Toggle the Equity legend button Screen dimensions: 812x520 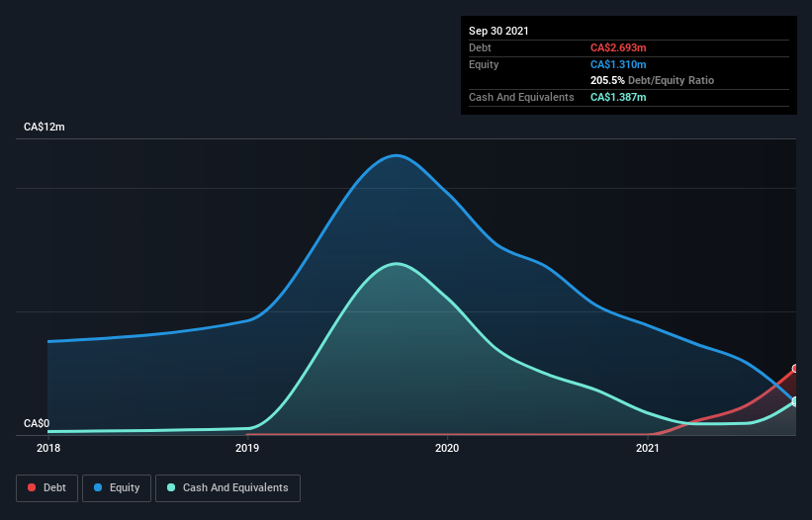(117, 488)
